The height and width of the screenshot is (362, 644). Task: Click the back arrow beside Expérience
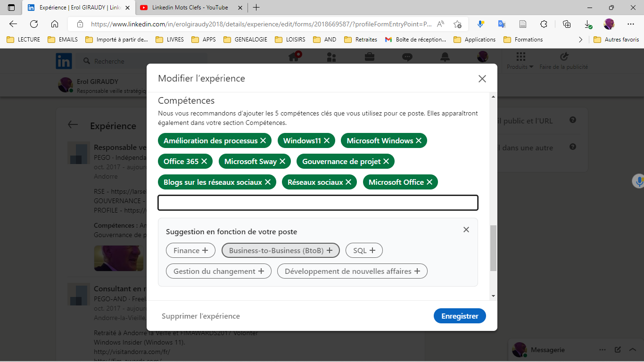(x=73, y=125)
